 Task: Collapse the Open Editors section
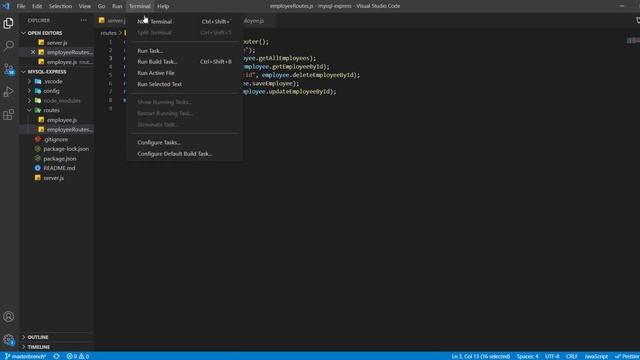tap(44, 33)
